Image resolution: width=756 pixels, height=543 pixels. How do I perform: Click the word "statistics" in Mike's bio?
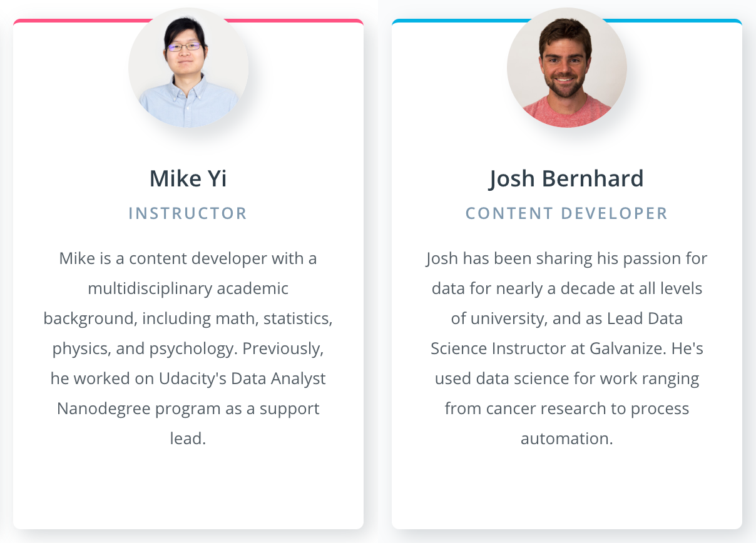[296, 318]
